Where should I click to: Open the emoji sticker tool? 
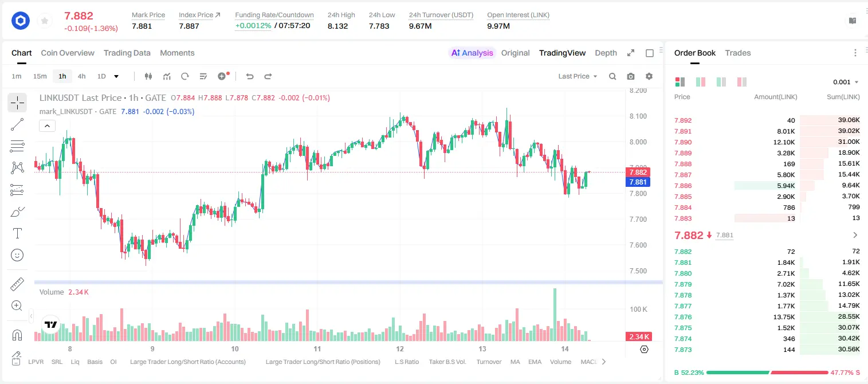tap(17, 255)
